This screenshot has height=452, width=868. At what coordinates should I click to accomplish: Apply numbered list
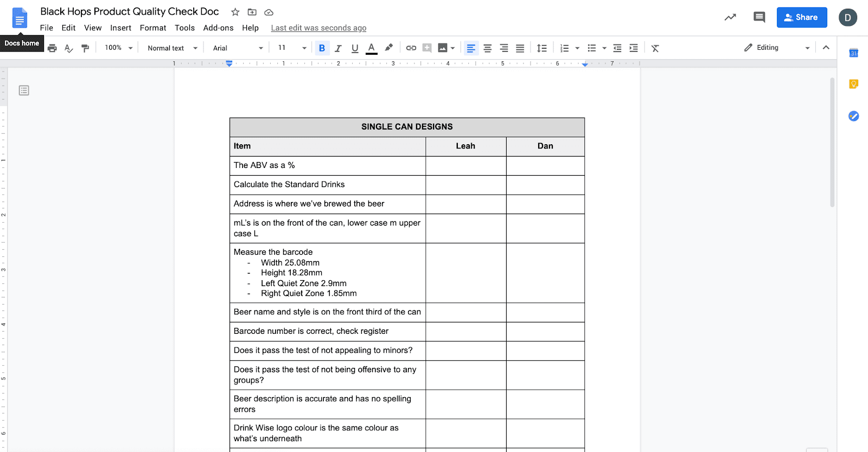click(x=564, y=48)
